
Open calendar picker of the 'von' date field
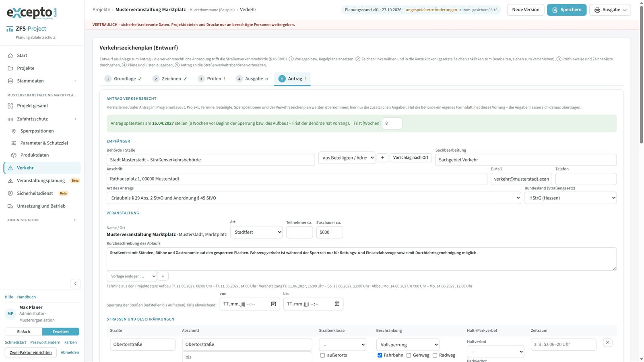point(273,304)
